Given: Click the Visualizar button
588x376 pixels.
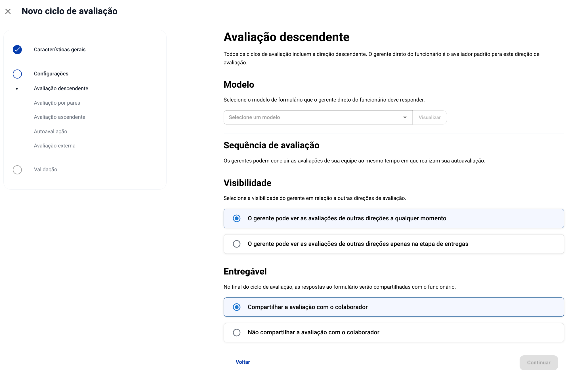Looking at the screenshot, I should pos(430,117).
